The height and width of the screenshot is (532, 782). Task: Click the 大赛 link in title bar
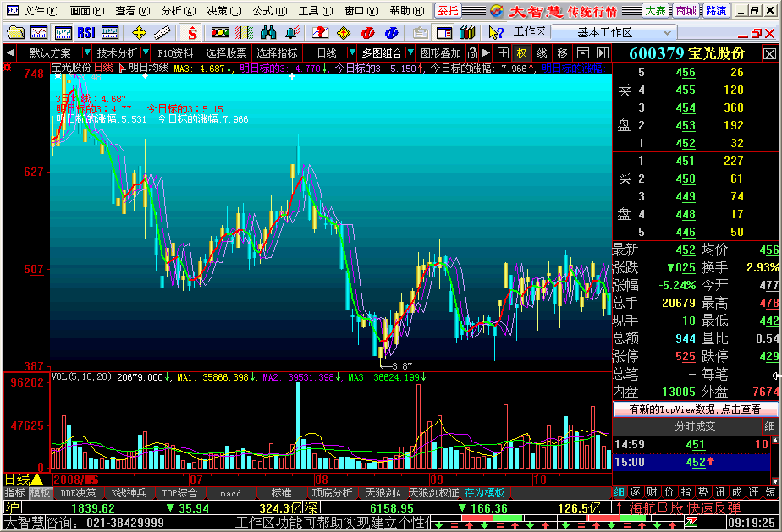pyautogui.click(x=655, y=10)
